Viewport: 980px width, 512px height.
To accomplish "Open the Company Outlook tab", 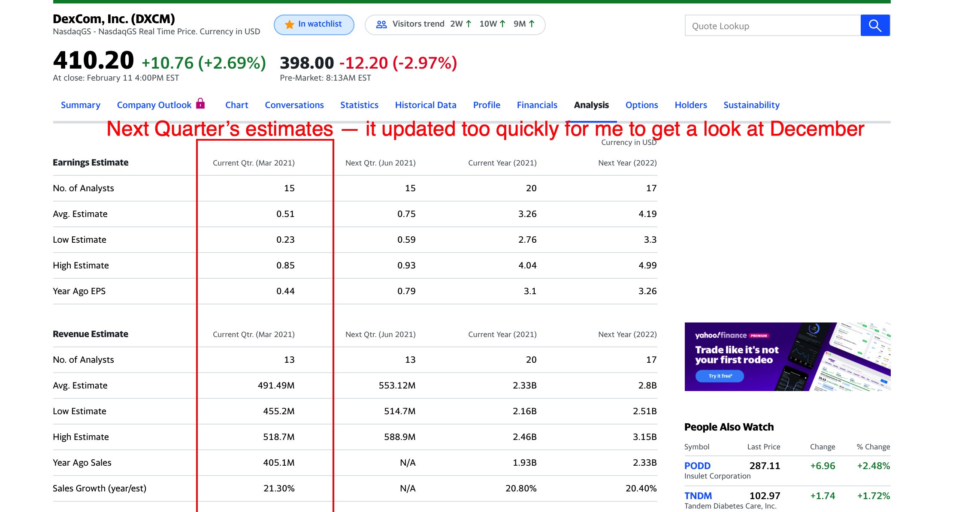I will point(154,105).
